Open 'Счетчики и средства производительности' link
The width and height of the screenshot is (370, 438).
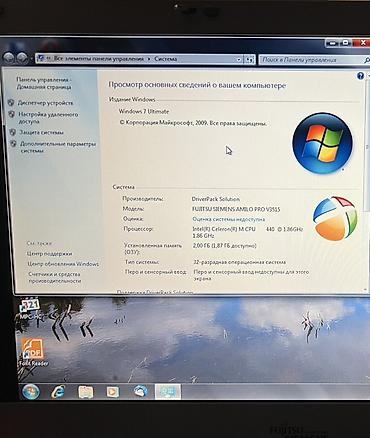(x=54, y=277)
